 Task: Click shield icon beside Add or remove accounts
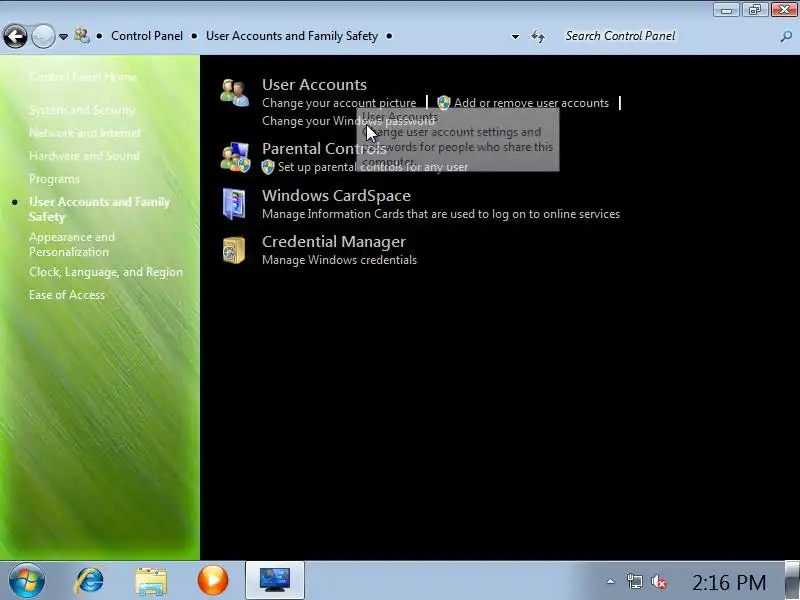pos(444,103)
